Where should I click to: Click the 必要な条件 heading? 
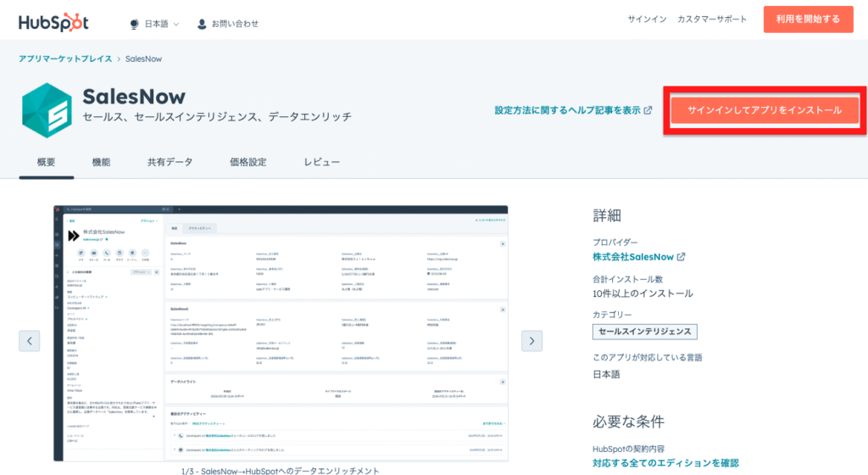click(x=628, y=422)
